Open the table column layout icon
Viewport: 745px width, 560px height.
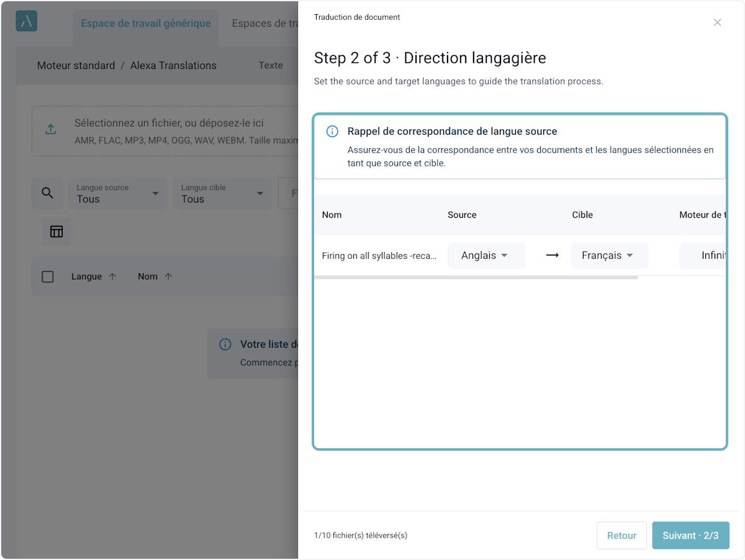[x=56, y=232]
